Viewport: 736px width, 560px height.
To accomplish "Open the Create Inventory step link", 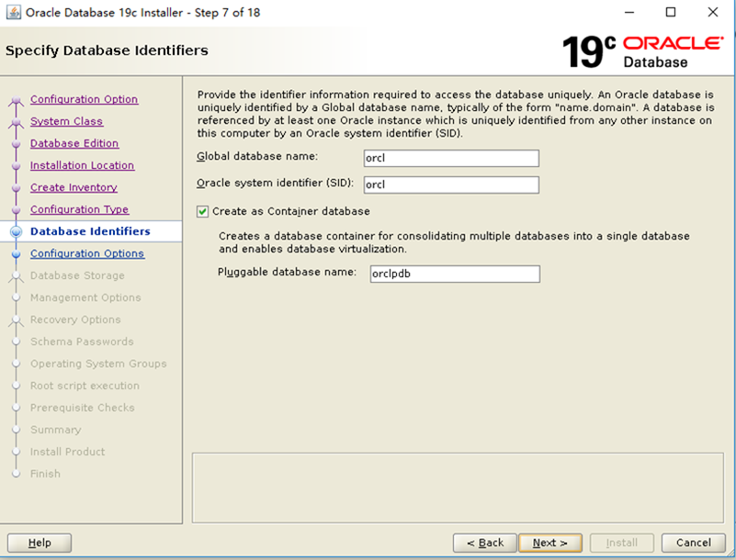I will (74, 187).
